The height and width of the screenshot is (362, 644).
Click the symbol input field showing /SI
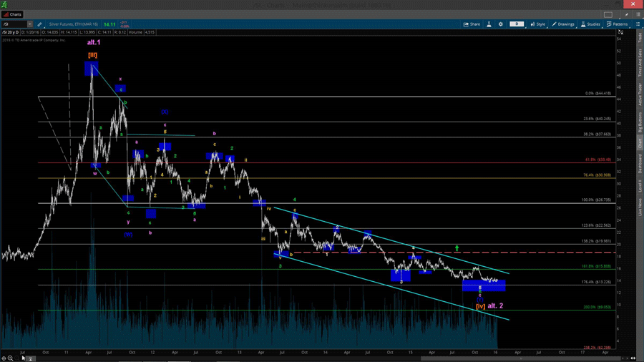(14, 24)
